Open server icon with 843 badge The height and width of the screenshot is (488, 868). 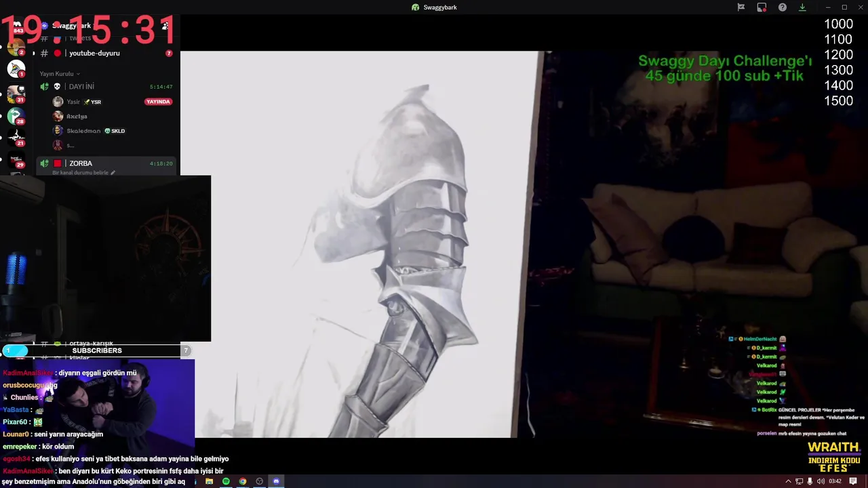[16, 27]
